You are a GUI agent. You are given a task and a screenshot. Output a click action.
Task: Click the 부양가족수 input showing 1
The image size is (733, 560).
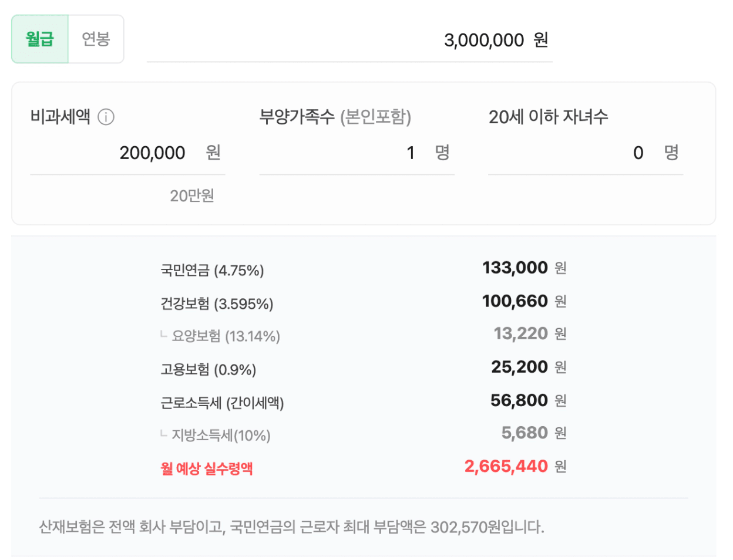(x=357, y=153)
